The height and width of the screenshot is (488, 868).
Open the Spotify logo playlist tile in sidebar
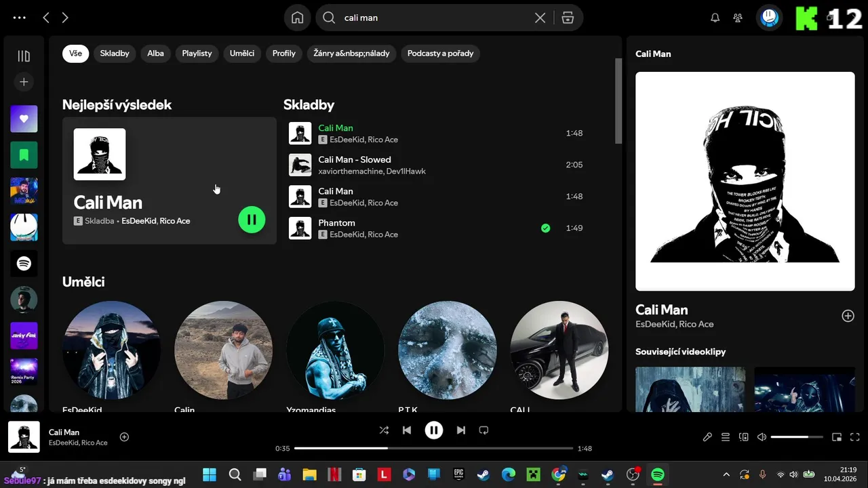pos(24,264)
